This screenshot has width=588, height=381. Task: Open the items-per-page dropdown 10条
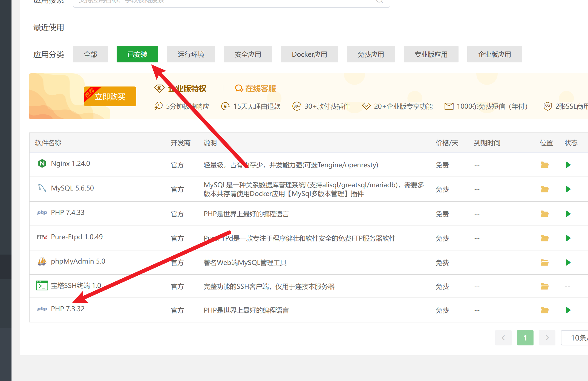coord(575,338)
